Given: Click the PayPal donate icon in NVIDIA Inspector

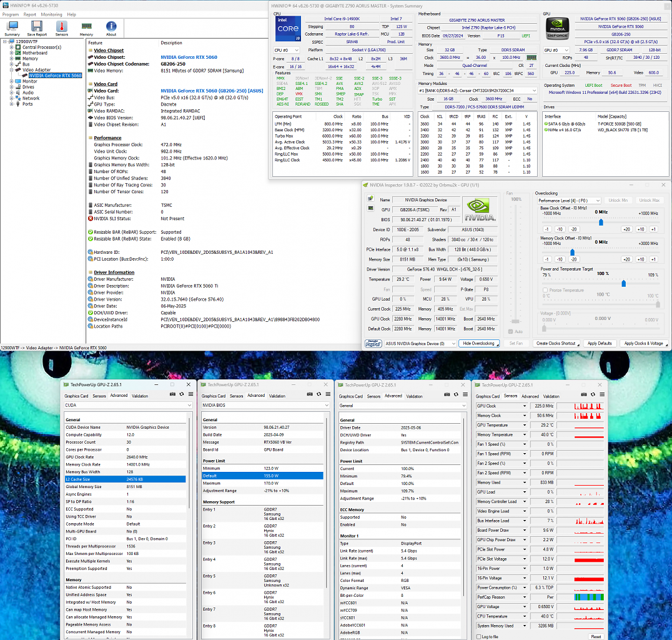Looking at the screenshot, I should [373, 344].
